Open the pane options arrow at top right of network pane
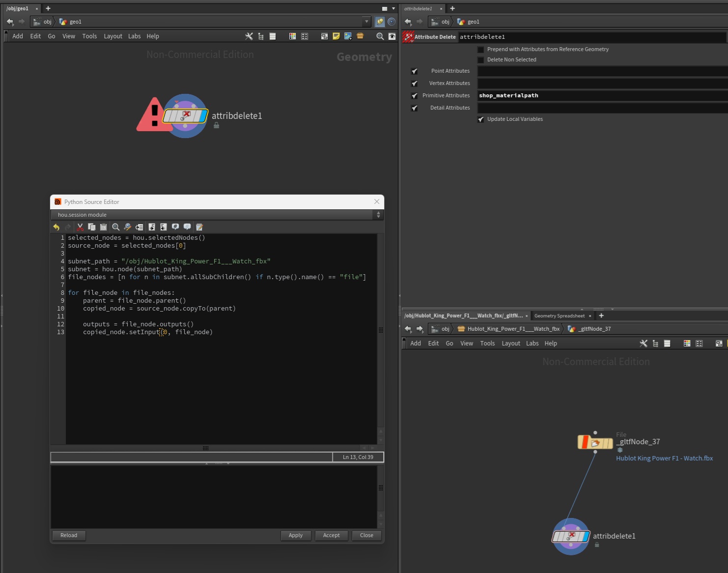 393,8
